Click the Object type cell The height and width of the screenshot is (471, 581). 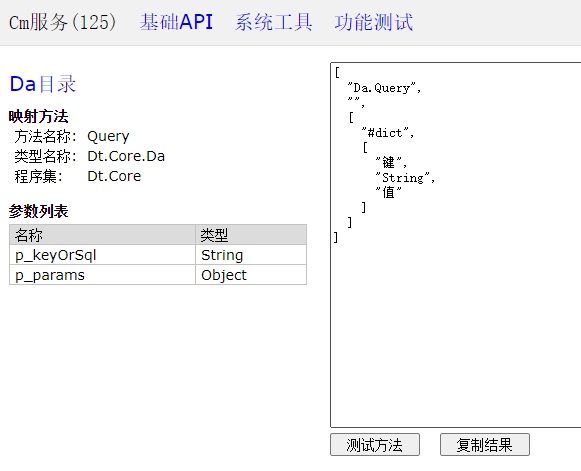pyautogui.click(x=251, y=275)
